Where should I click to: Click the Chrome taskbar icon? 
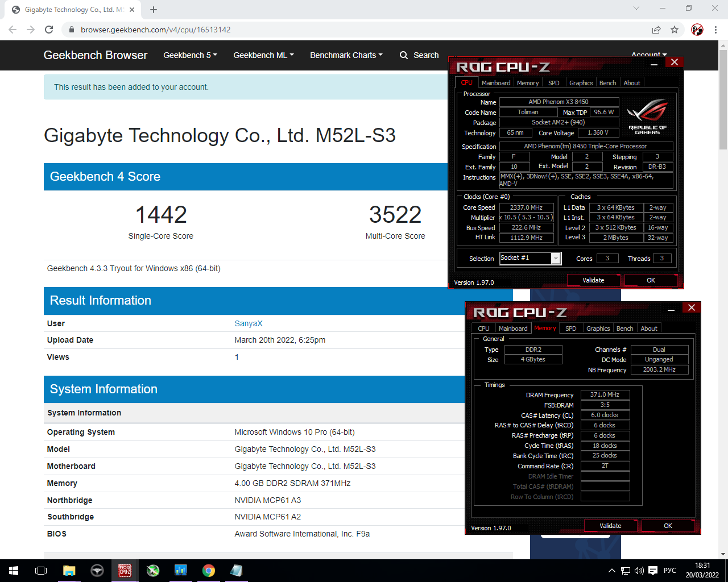[x=209, y=571]
